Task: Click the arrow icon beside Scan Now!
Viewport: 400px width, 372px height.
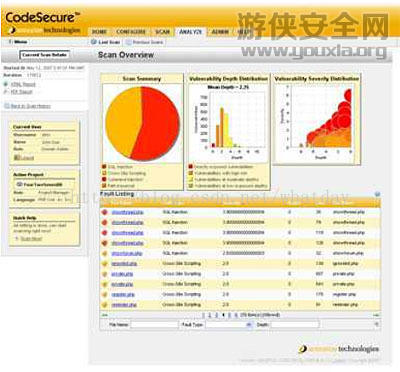Action: click(17, 239)
